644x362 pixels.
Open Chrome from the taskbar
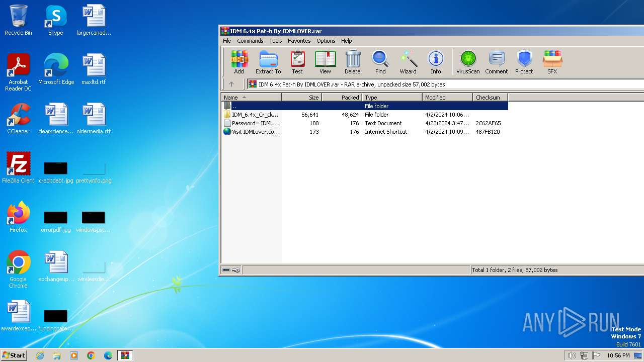pyautogui.click(x=91, y=355)
